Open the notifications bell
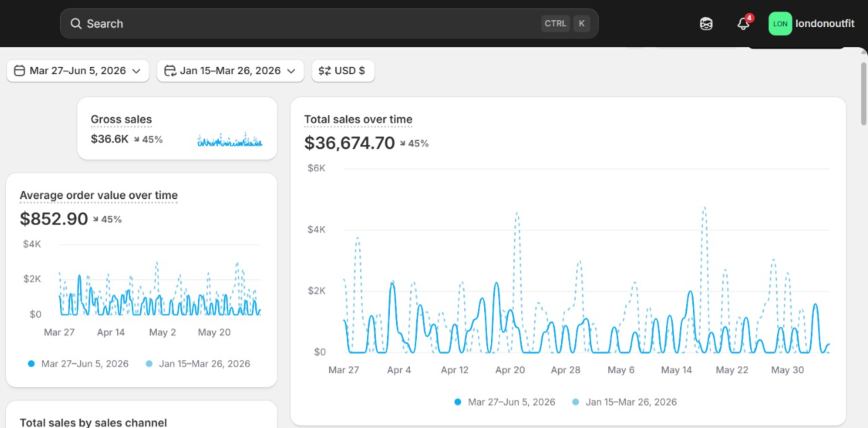The height and width of the screenshot is (428, 868). point(743,24)
